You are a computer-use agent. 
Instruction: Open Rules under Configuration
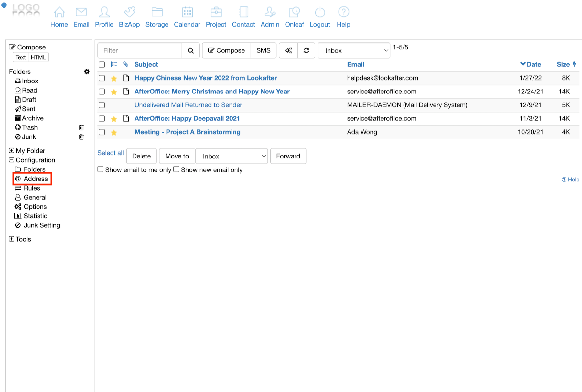(x=32, y=188)
